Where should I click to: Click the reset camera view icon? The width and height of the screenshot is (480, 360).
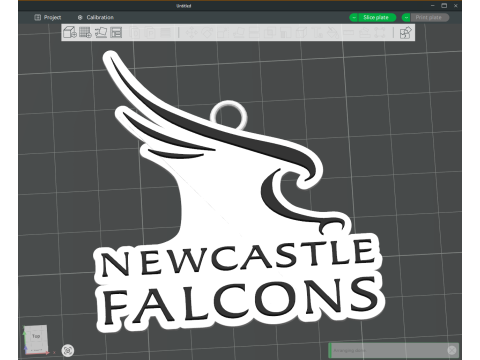[x=68, y=350]
